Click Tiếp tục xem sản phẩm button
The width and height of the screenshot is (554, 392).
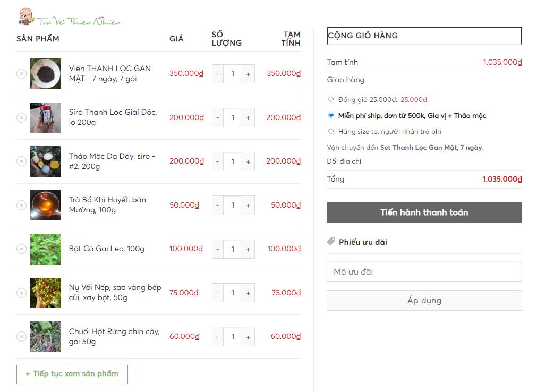coord(72,374)
